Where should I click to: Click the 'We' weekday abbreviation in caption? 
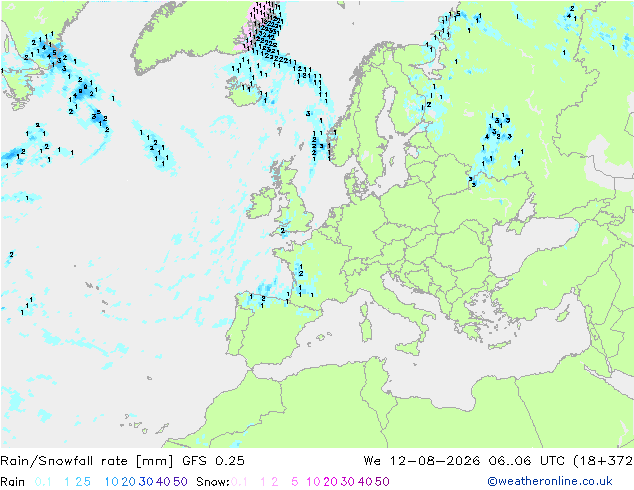coord(372,461)
